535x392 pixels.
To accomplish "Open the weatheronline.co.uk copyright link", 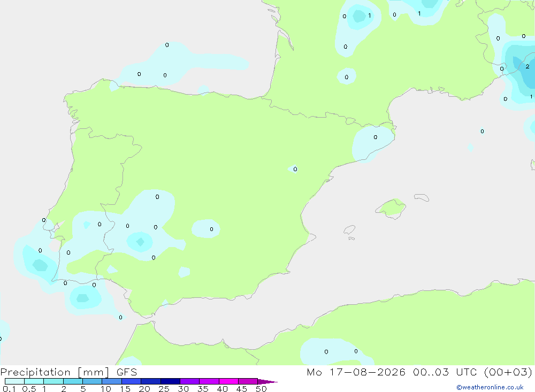I will [490, 387].
